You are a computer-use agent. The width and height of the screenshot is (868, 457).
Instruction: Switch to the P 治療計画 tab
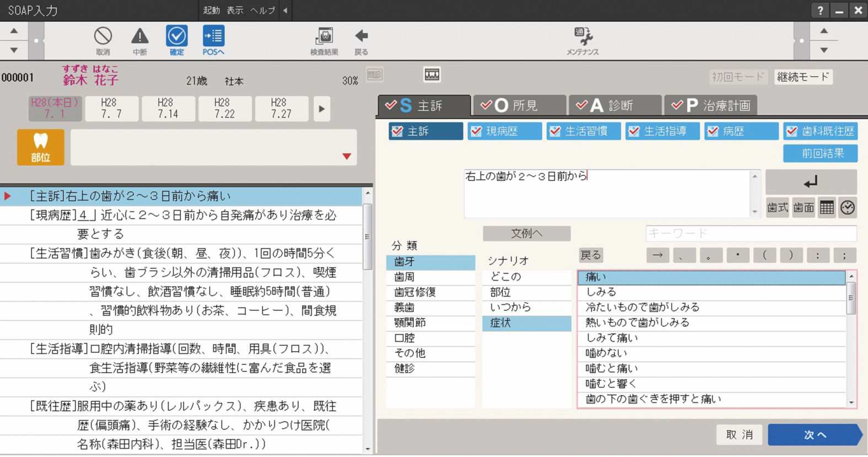pos(710,105)
